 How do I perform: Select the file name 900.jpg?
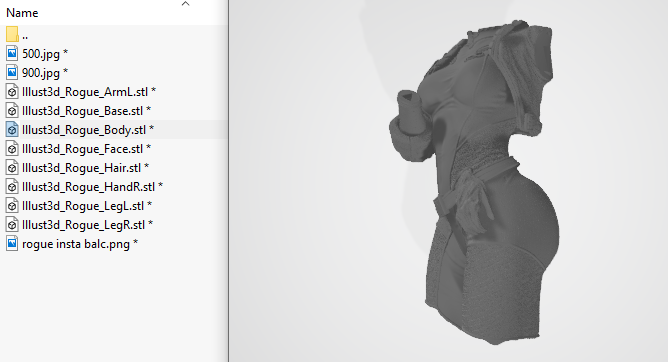pyautogui.click(x=45, y=73)
